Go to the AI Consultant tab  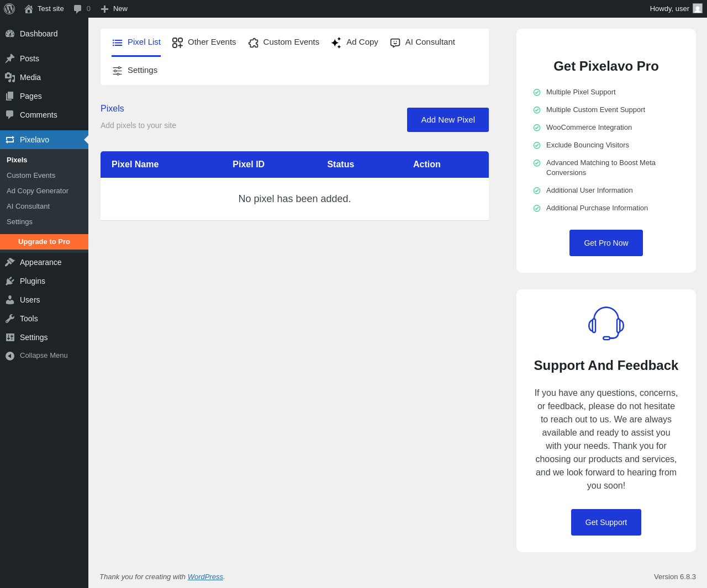click(422, 43)
